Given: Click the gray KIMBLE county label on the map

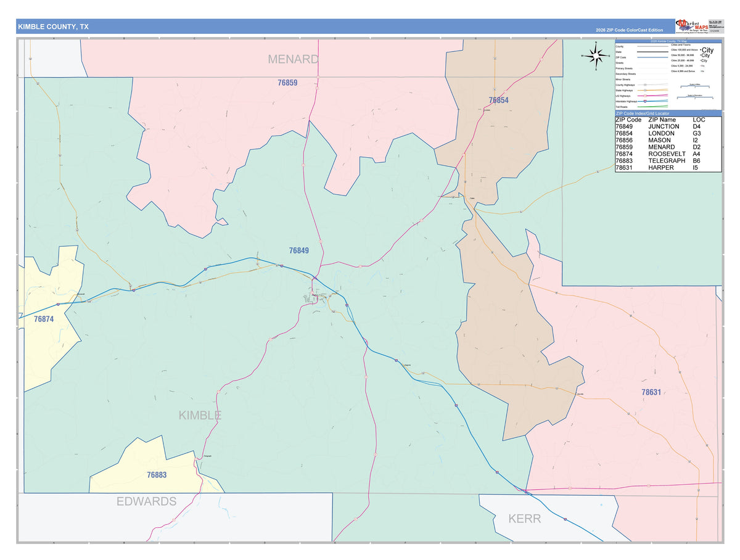Looking at the screenshot, I should coord(200,415).
